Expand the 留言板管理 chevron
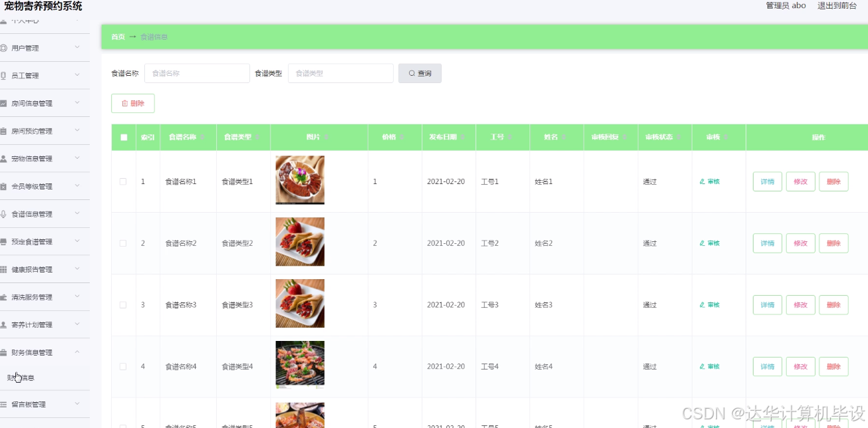Screen dimensions: 868x428 (x=77, y=403)
